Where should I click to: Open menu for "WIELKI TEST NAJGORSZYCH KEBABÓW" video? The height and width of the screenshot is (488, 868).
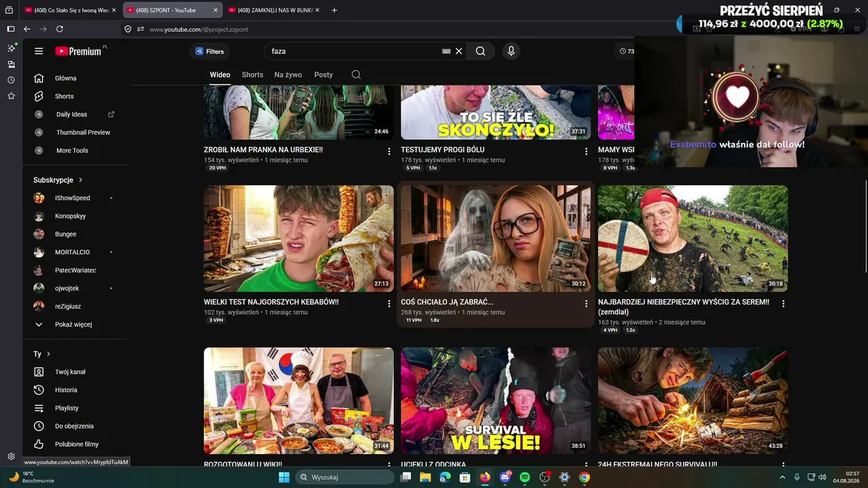(x=389, y=304)
